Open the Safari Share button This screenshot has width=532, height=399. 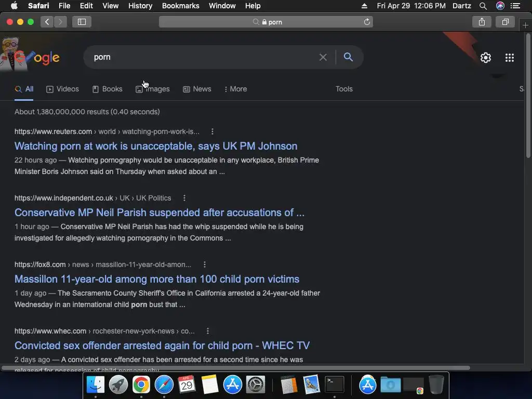point(482,22)
